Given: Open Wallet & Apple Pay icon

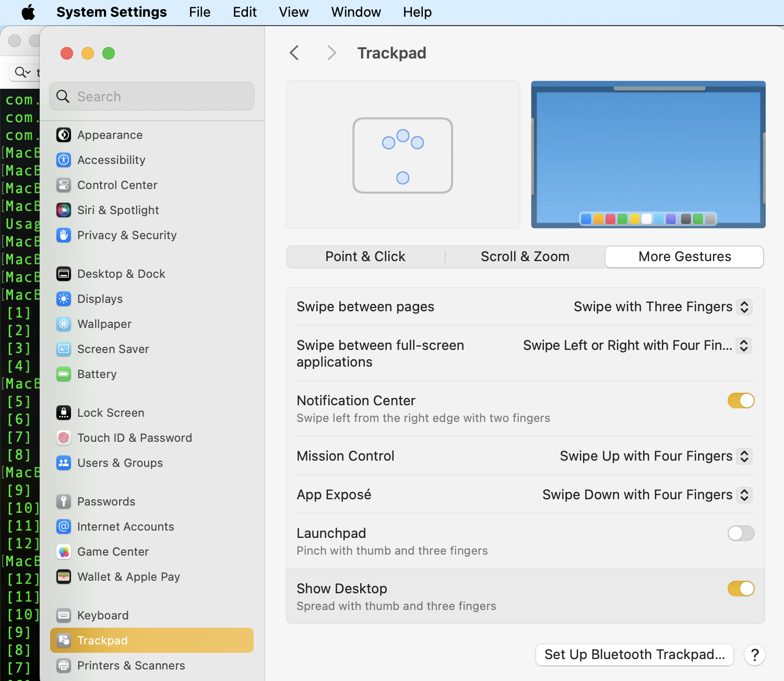Looking at the screenshot, I should pyautogui.click(x=64, y=577).
